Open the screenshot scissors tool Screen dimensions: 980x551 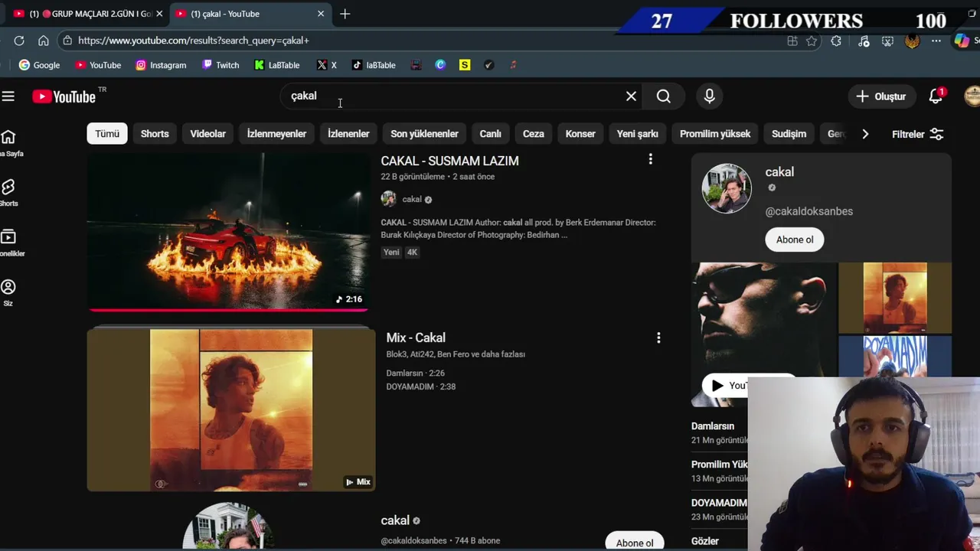click(887, 41)
